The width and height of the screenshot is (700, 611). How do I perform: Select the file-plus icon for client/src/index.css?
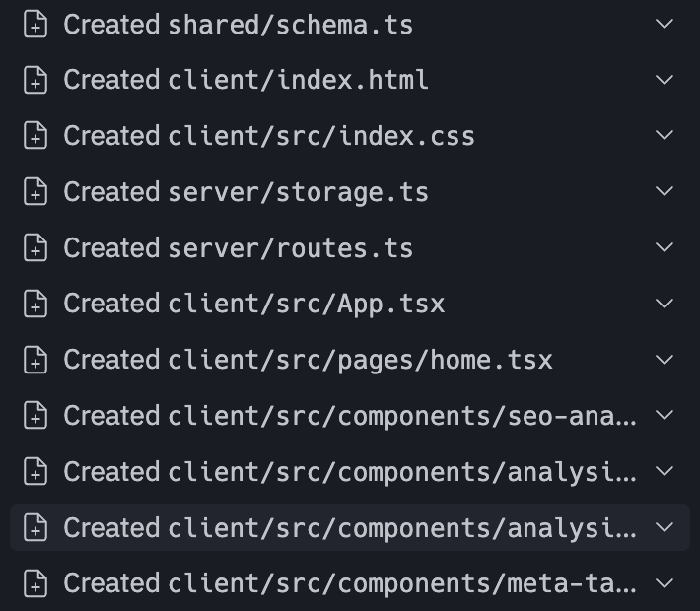pos(35,136)
